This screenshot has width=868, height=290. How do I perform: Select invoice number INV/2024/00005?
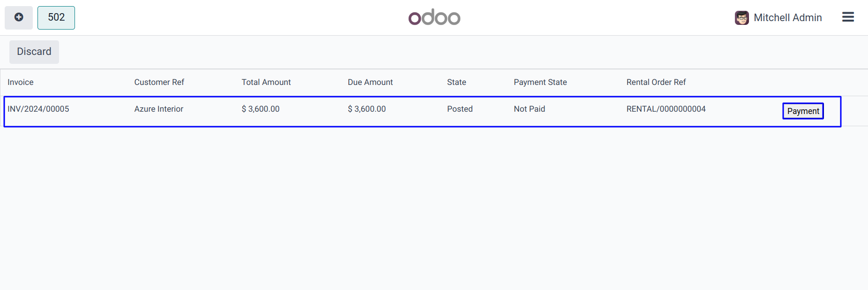click(38, 109)
